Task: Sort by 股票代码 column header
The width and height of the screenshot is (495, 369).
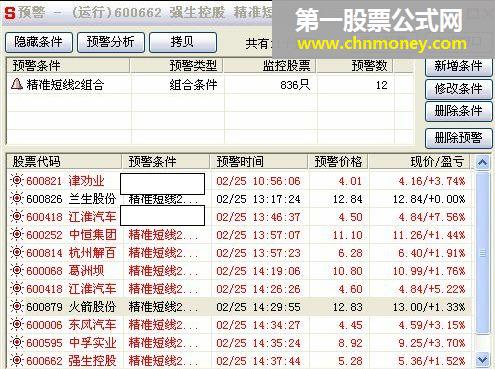Action: (64, 162)
